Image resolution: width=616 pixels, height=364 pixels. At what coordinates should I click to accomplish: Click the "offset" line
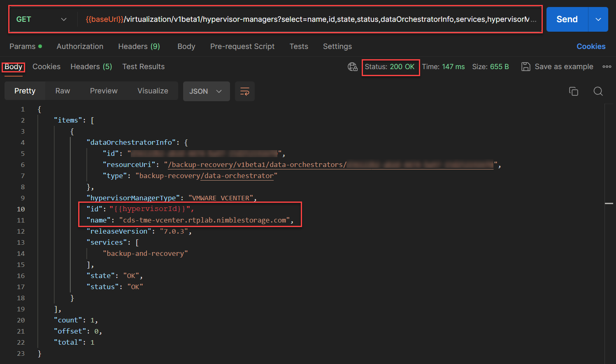[78, 331]
